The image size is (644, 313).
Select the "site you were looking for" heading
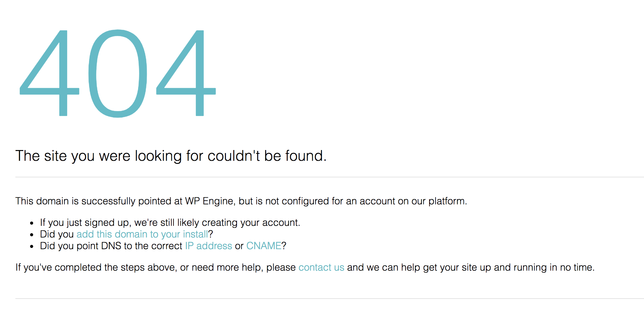click(171, 156)
